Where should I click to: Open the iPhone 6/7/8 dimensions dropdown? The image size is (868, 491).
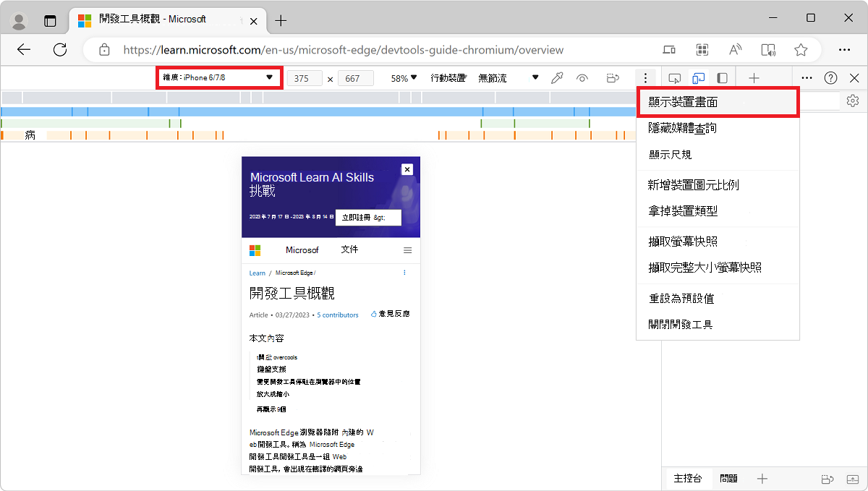[x=219, y=77]
